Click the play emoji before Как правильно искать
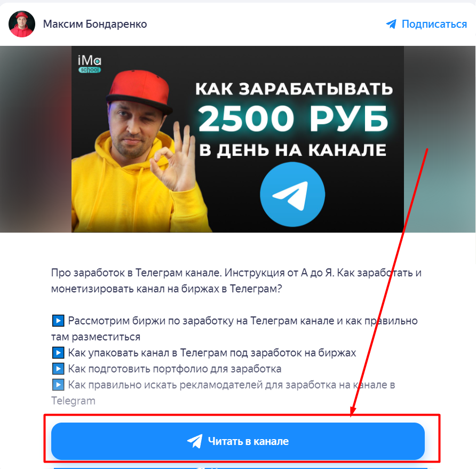Viewport: 476px width, 469px height. tap(58, 385)
